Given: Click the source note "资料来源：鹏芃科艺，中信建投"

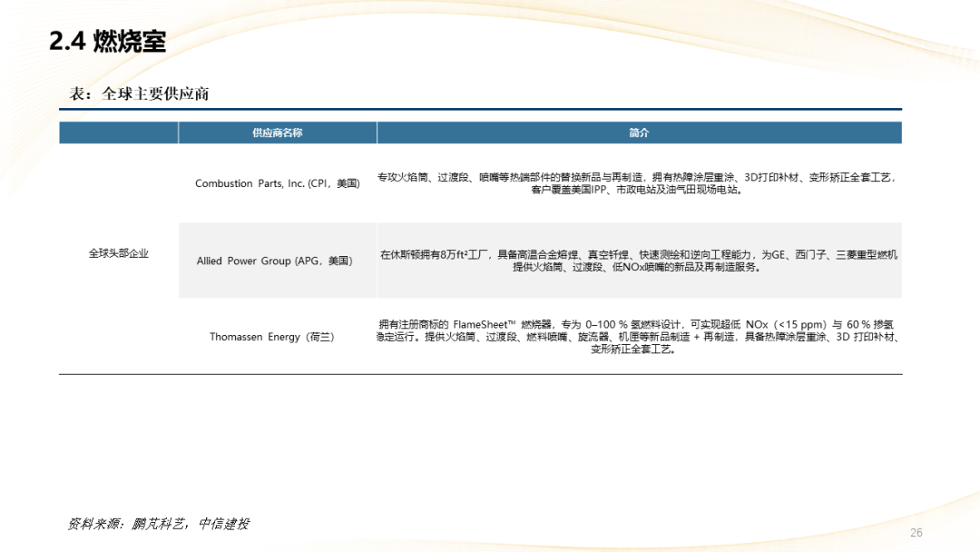Looking at the screenshot, I should (159, 524).
